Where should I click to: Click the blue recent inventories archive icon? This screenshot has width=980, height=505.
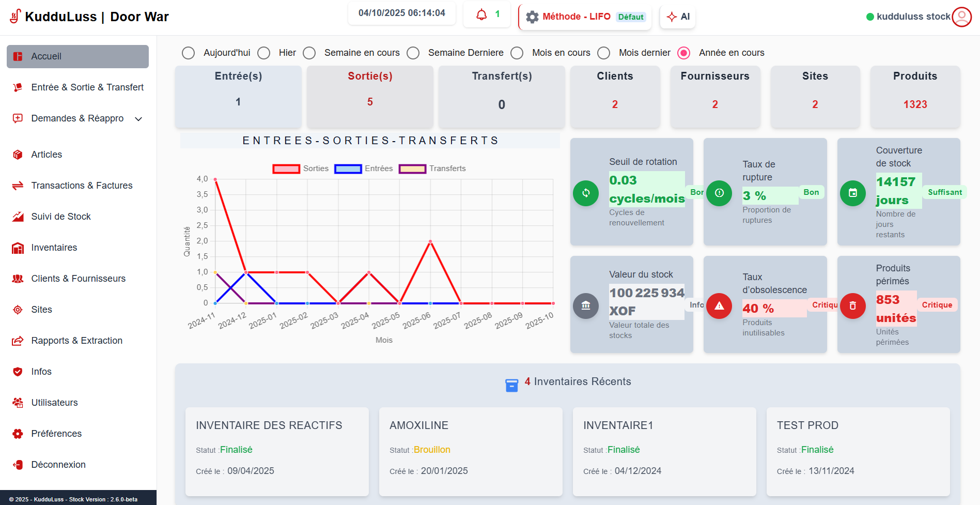511,385
